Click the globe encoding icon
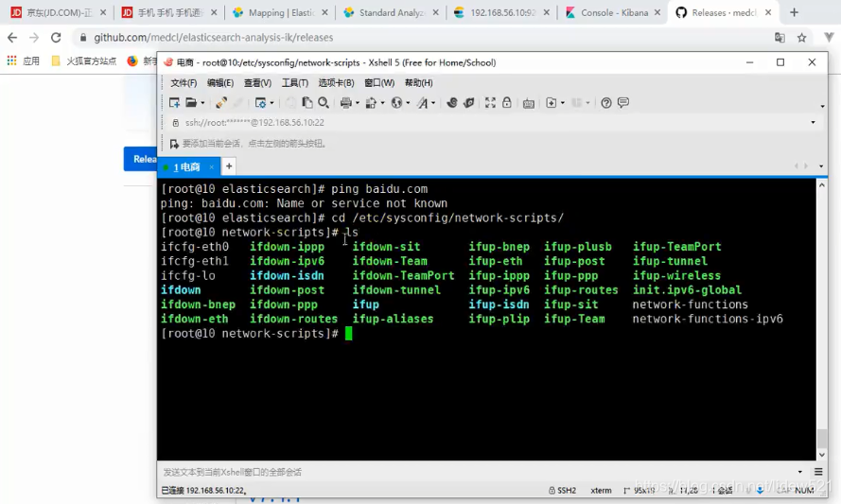 (396, 102)
